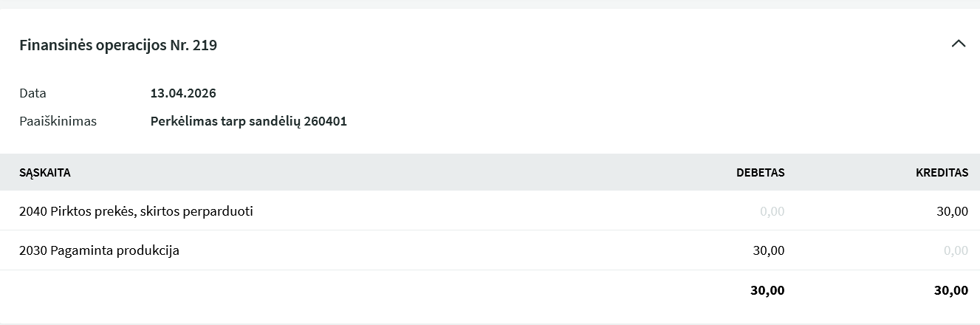Click the 30,00 debit for account 2030
The height and width of the screenshot is (325, 980).
click(x=768, y=250)
